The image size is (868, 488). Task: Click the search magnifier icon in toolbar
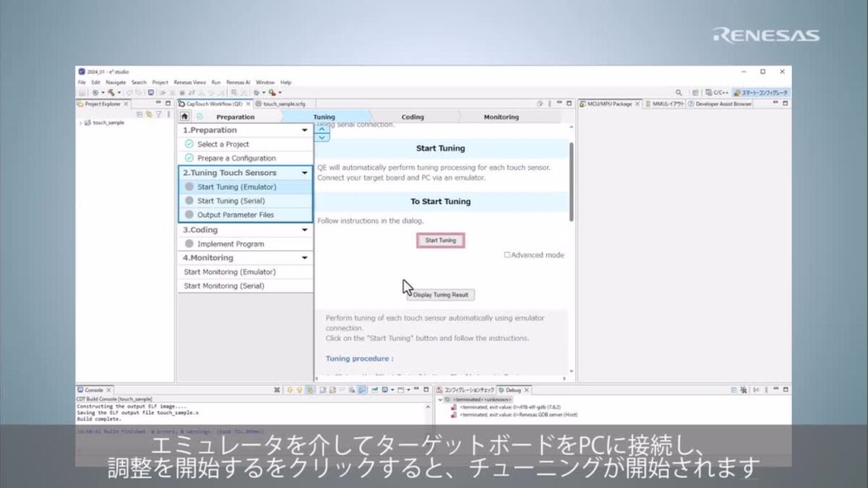pyautogui.click(x=679, y=92)
